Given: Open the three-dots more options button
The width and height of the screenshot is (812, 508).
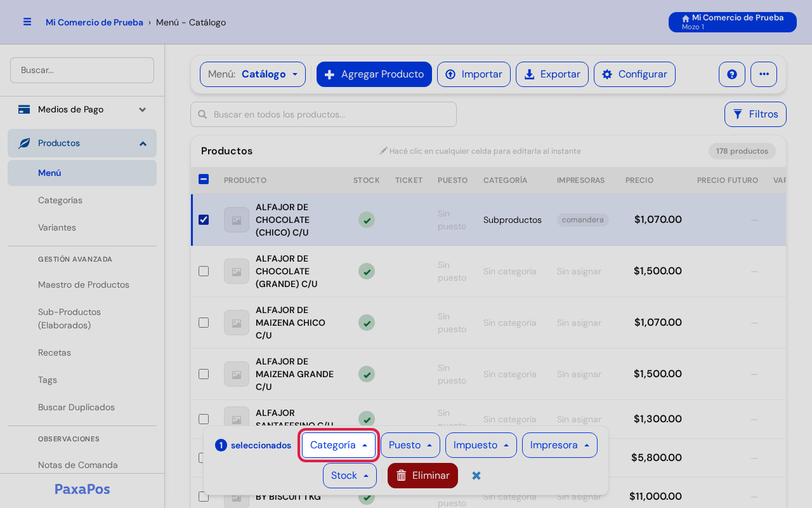Looking at the screenshot, I should 764,74.
